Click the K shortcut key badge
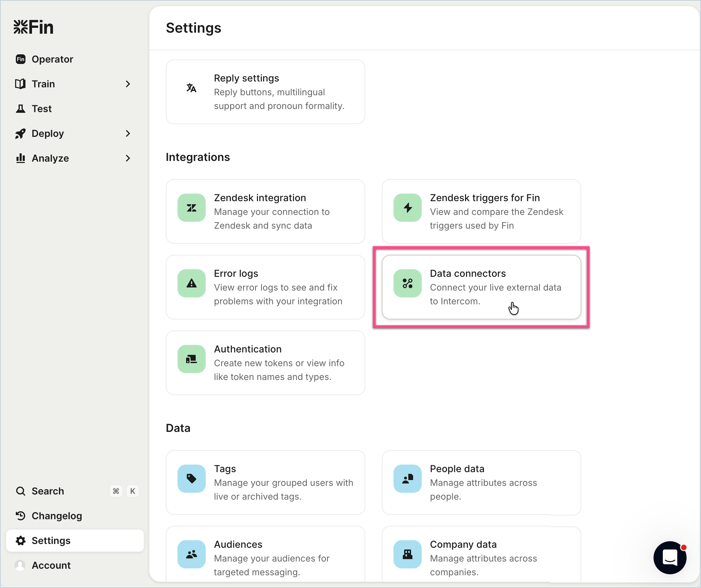The image size is (701, 588). (x=133, y=491)
